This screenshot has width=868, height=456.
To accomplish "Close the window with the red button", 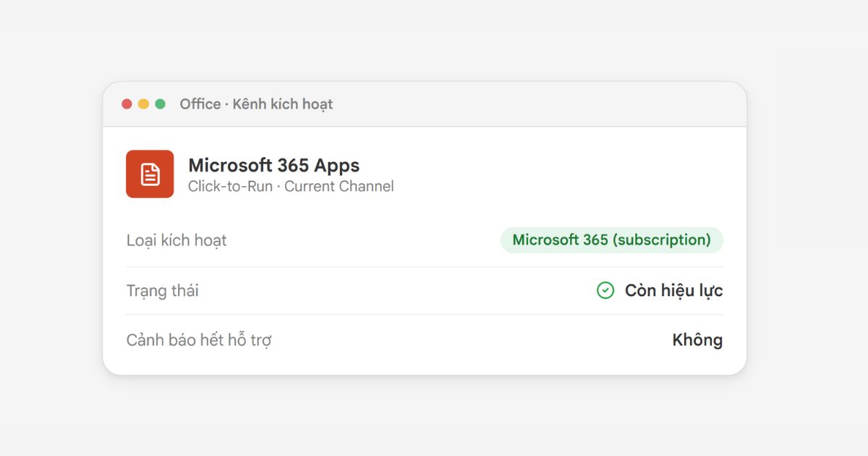I will pyautogui.click(x=127, y=104).
